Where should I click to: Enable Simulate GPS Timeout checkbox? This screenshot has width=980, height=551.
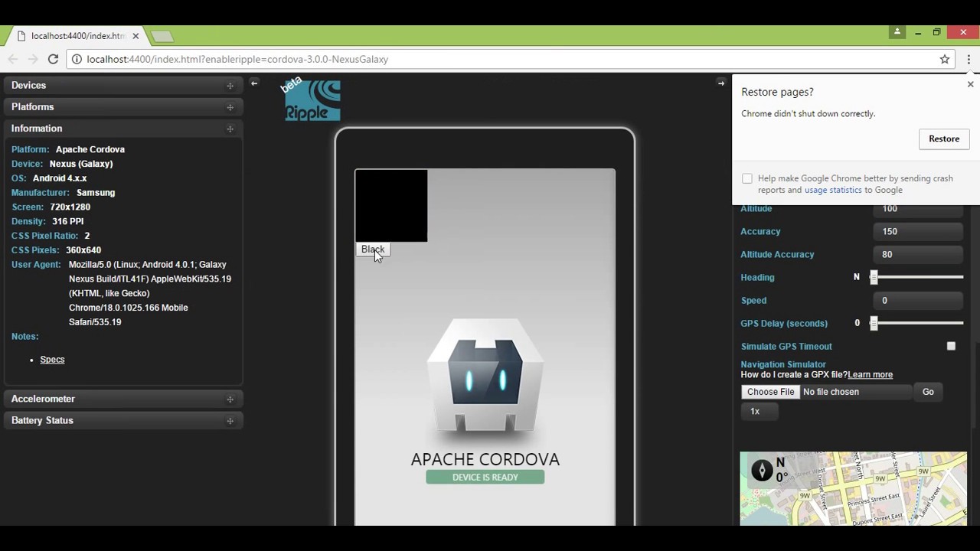951,346
